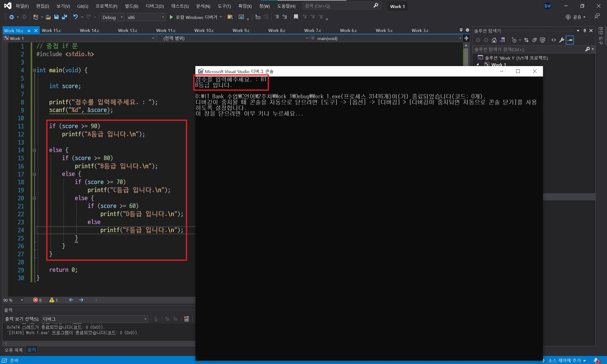The height and width of the screenshot is (364, 607).
Task: Toggle the pin on Work 16.c tab
Action: coord(29,31)
